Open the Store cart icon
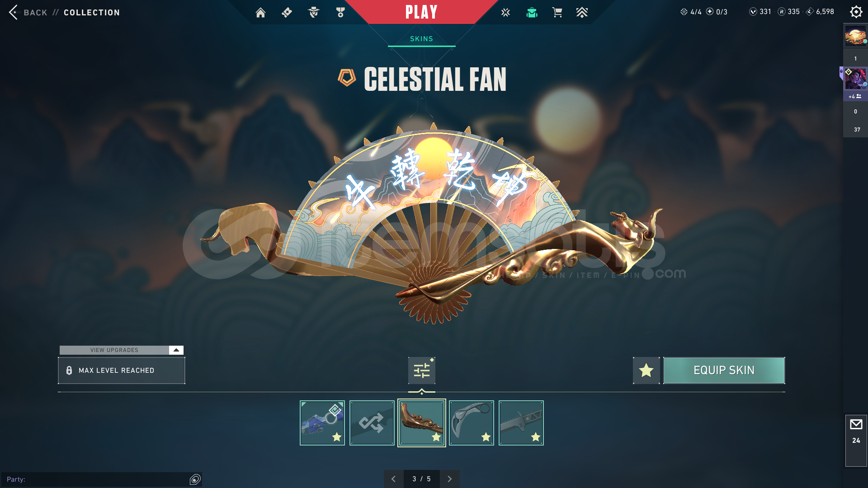The width and height of the screenshot is (868, 488). [557, 13]
